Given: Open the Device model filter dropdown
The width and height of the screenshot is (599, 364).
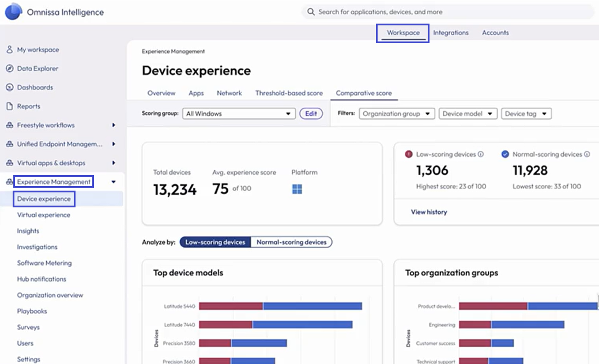Looking at the screenshot, I should 468,113.
